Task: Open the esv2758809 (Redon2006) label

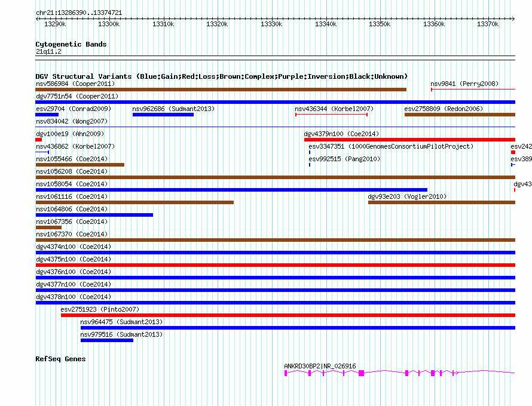Action: 444,109
